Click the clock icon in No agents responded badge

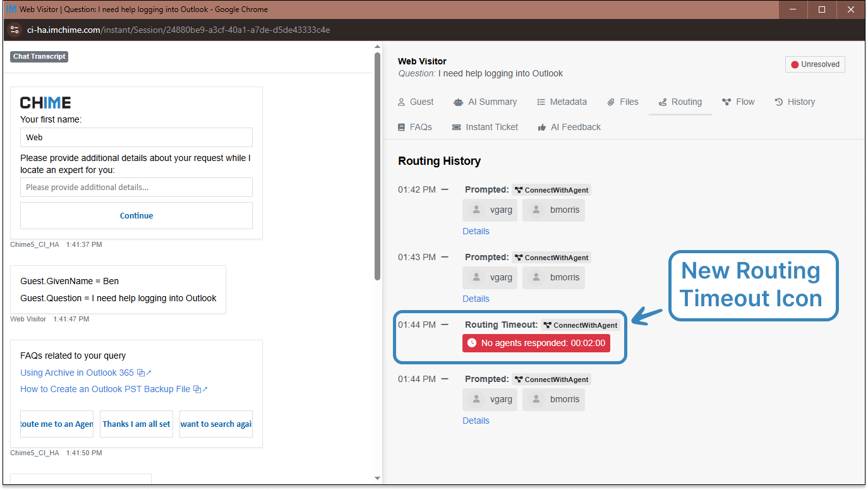click(472, 344)
